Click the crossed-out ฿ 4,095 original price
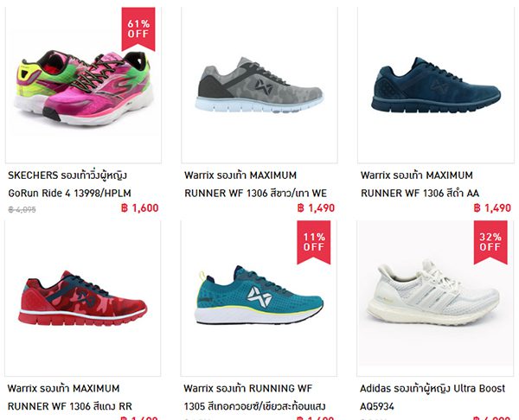 coord(22,209)
